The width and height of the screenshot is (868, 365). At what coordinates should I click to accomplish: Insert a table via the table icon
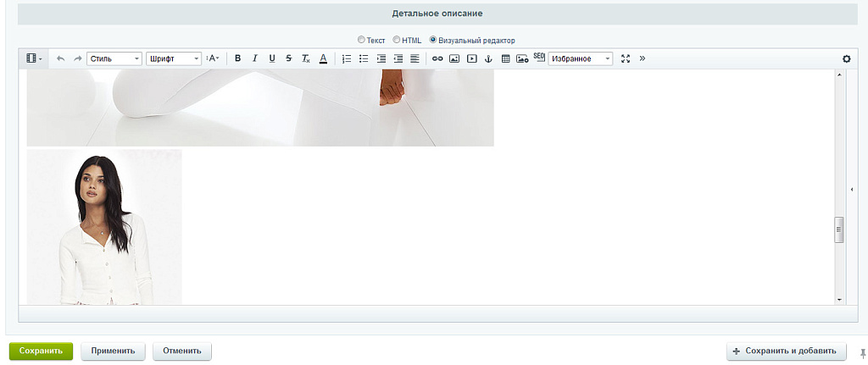point(506,58)
